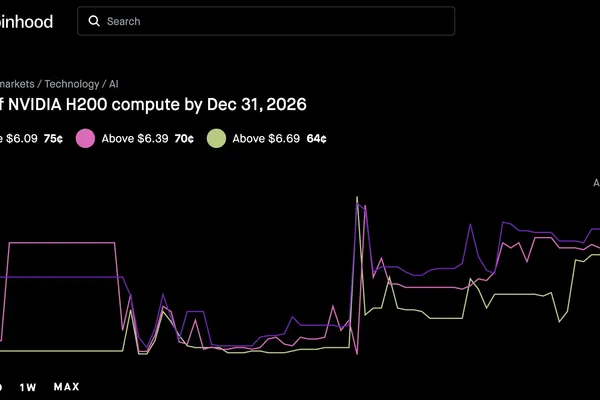
Task: Click the 'Above $6.69' legend label
Action: tap(266, 139)
